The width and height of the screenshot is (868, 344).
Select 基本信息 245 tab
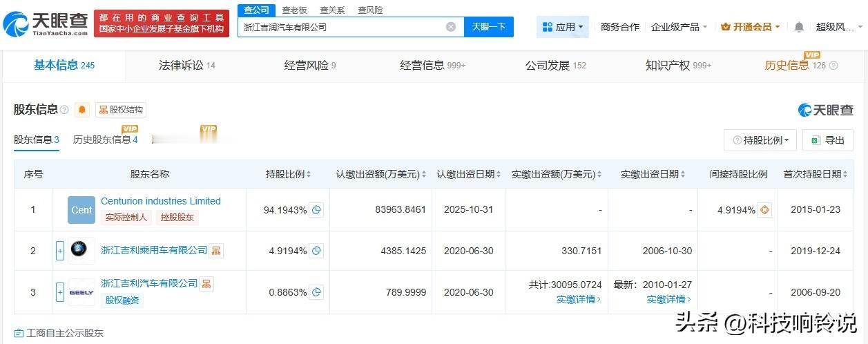click(64, 65)
